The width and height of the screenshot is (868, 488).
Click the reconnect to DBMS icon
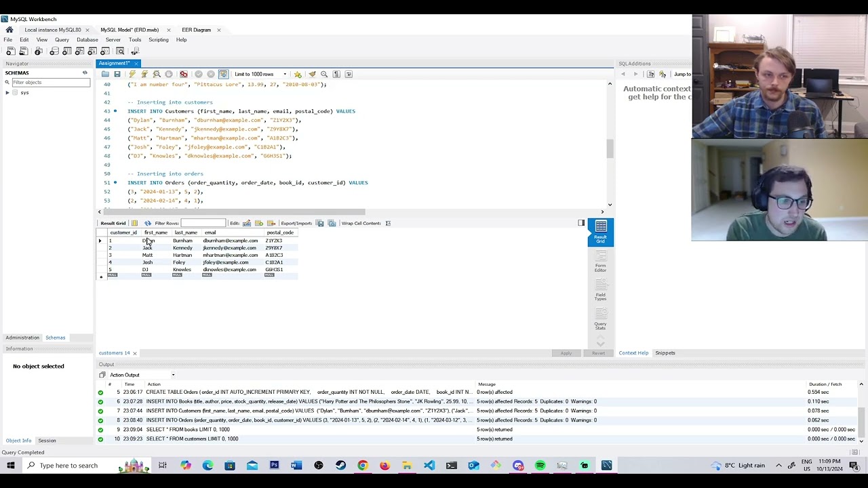pyautogui.click(x=134, y=52)
